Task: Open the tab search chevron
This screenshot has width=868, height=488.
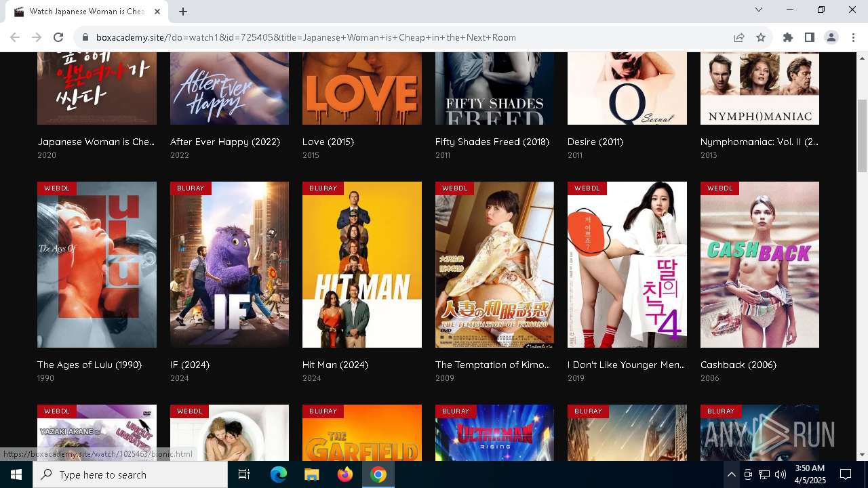Action: click(x=759, y=9)
